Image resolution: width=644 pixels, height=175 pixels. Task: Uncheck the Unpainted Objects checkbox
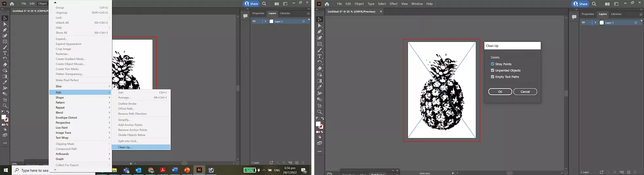pyautogui.click(x=492, y=70)
